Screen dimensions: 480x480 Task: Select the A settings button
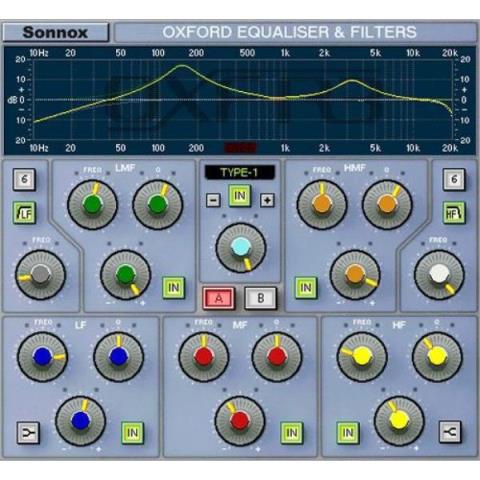click(x=219, y=298)
